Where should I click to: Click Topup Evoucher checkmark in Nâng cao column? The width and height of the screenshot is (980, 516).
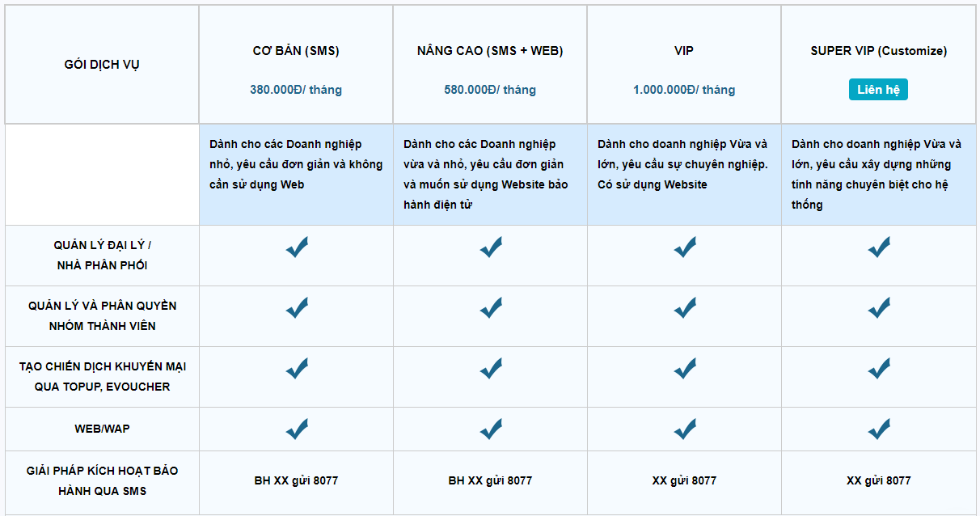[491, 369]
